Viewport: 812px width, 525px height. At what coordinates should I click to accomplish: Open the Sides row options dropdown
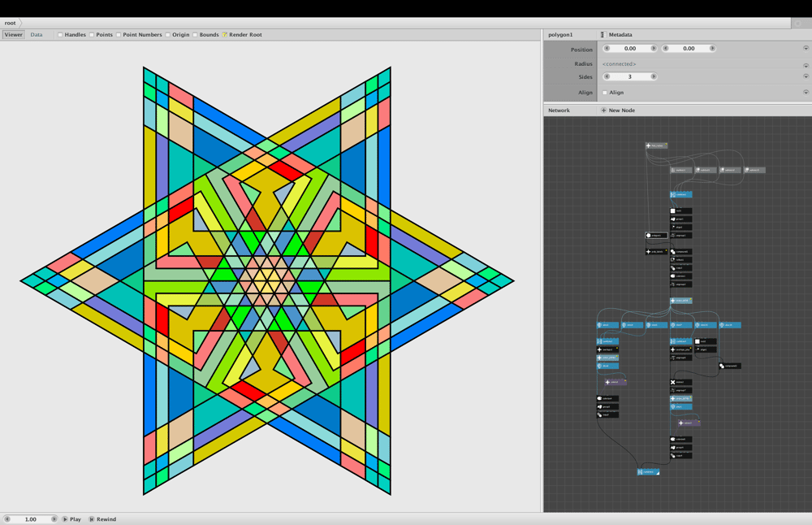click(806, 76)
